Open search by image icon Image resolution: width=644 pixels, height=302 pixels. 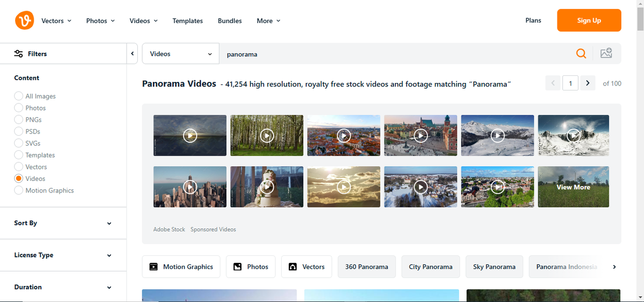606,52
